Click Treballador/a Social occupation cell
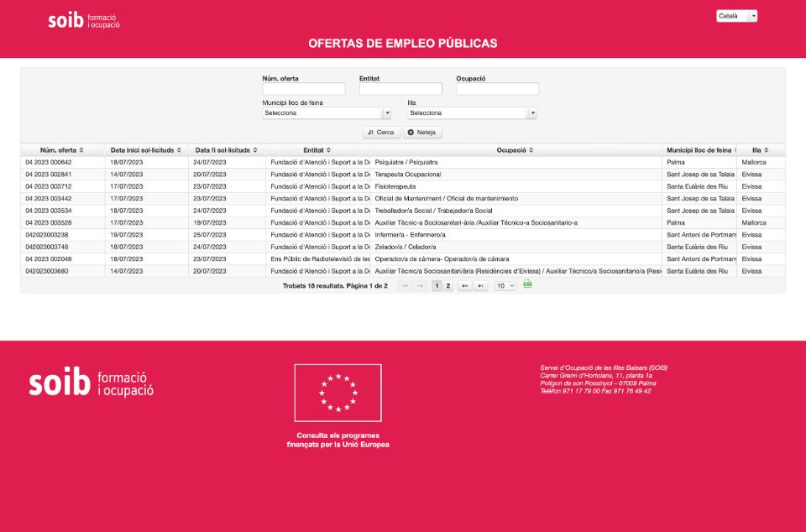This screenshot has width=806, height=532. (x=516, y=211)
